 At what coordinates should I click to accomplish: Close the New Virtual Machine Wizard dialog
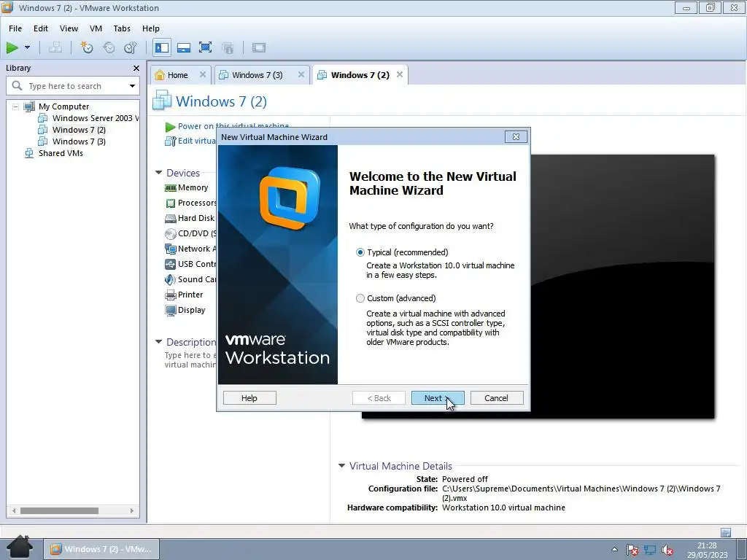[x=516, y=136]
